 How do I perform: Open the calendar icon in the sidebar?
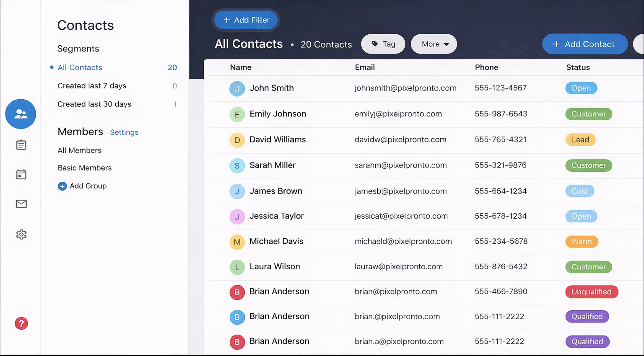[21, 174]
